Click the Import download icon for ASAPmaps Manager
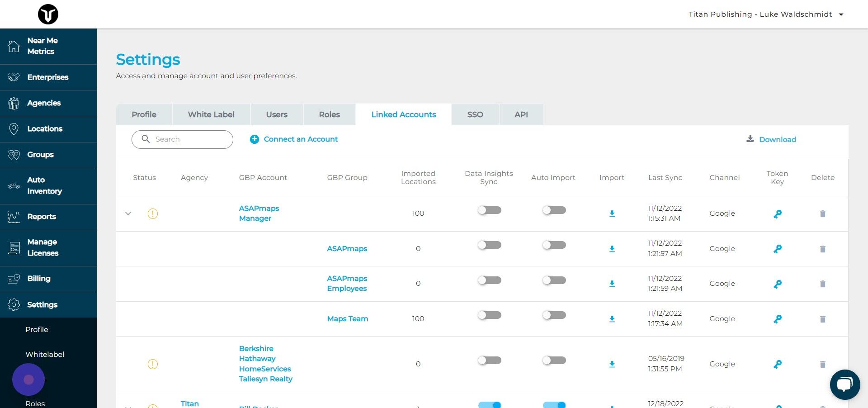The image size is (868, 408). pyautogui.click(x=612, y=213)
